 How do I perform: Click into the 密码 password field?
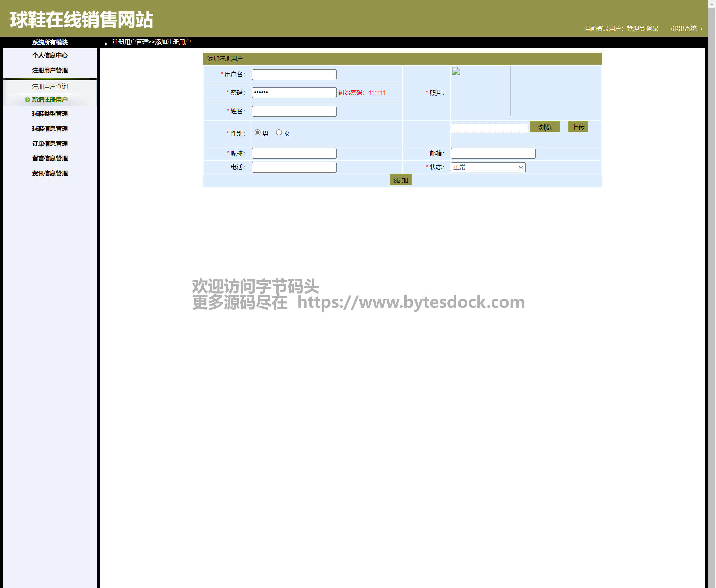(x=294, y=92)
